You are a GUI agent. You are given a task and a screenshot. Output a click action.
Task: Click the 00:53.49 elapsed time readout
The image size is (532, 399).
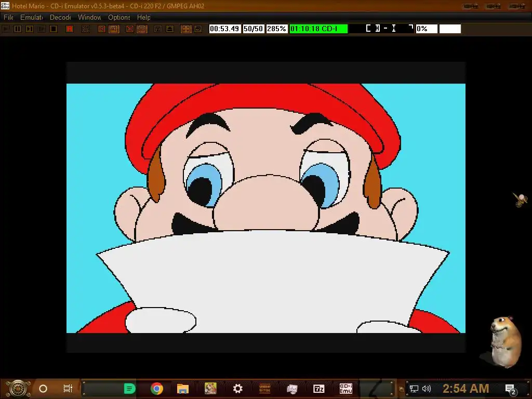click(x=224, y=29)
